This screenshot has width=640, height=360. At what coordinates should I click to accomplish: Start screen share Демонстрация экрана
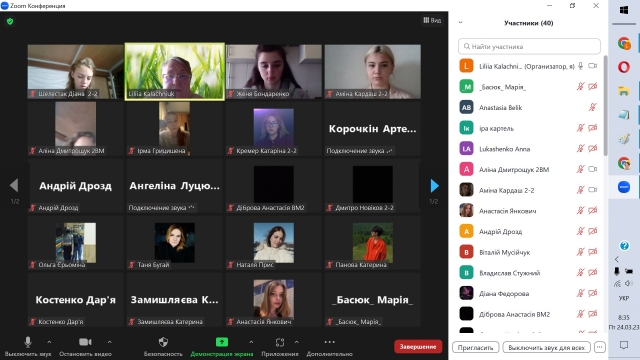[222, 346]
